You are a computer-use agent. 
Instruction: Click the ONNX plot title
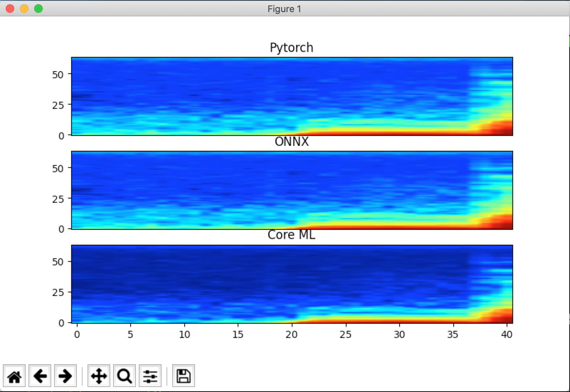click(292, 142)
